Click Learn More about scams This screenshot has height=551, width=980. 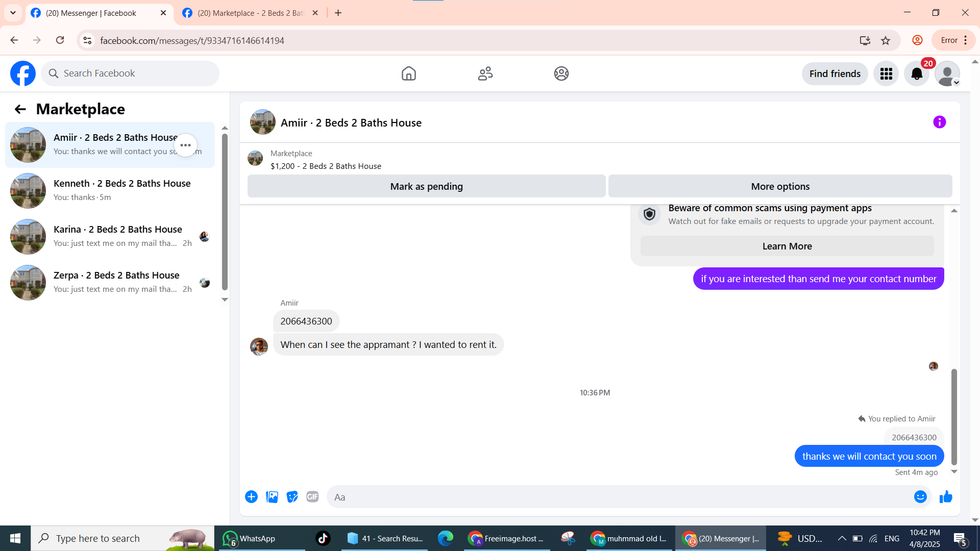coord(787,246)
